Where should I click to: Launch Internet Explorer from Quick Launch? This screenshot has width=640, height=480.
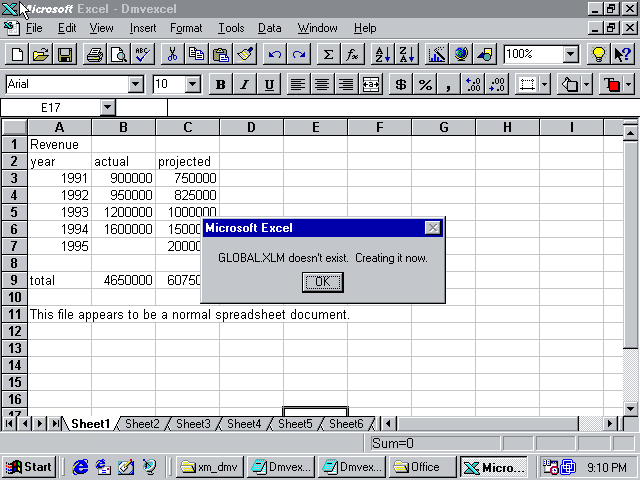(80, 467)
